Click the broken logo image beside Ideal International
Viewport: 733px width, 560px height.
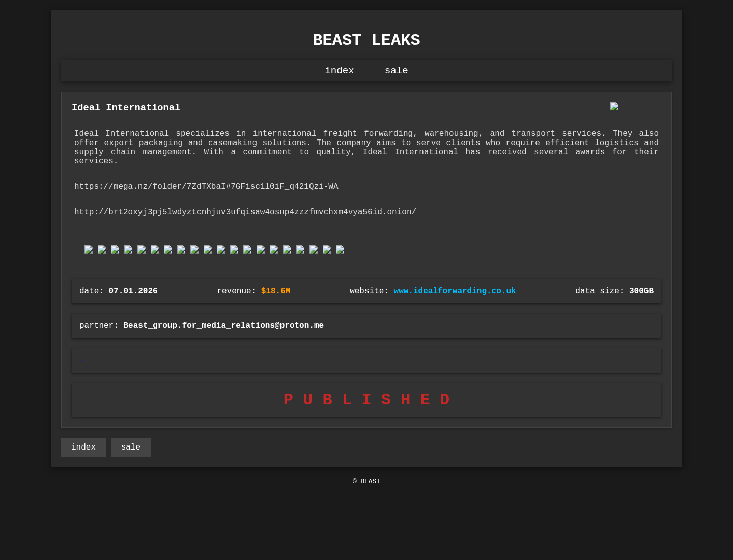coord(614,106)
